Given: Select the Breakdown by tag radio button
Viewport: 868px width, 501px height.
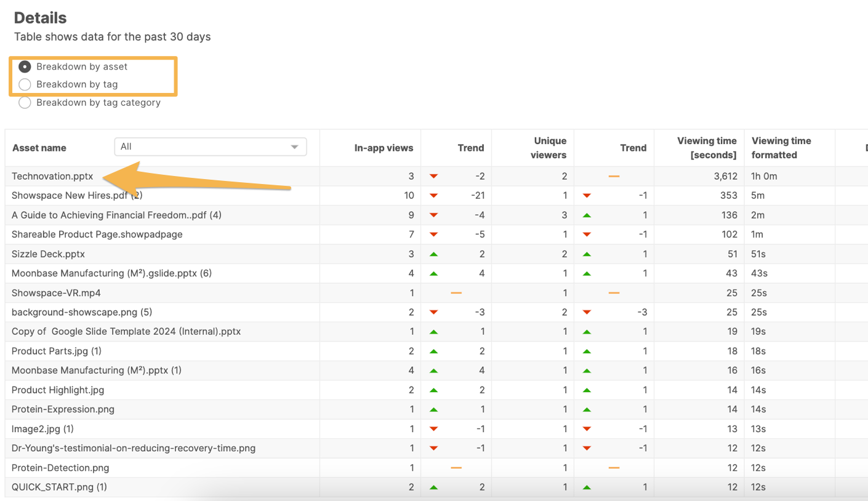Looking at the screenshot, I should coord(25,84).
